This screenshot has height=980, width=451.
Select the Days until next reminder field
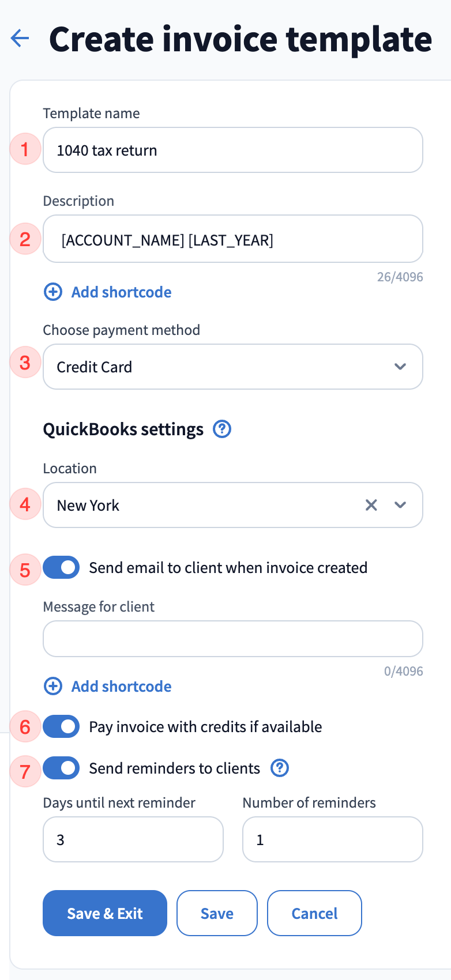point(133,839)
